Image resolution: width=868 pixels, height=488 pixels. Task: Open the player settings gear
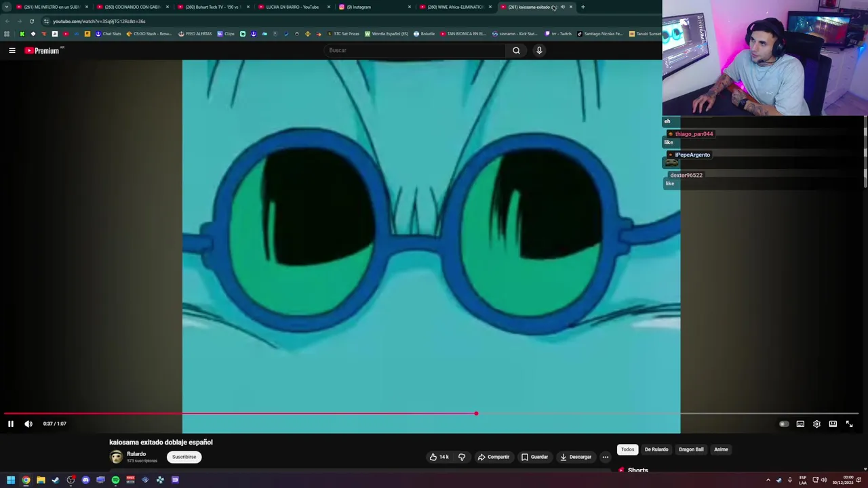[x=816, y=424]
